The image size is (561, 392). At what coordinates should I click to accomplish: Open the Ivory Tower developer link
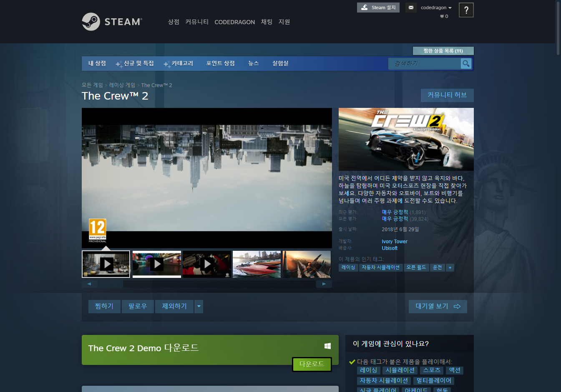tap(395, 242)
